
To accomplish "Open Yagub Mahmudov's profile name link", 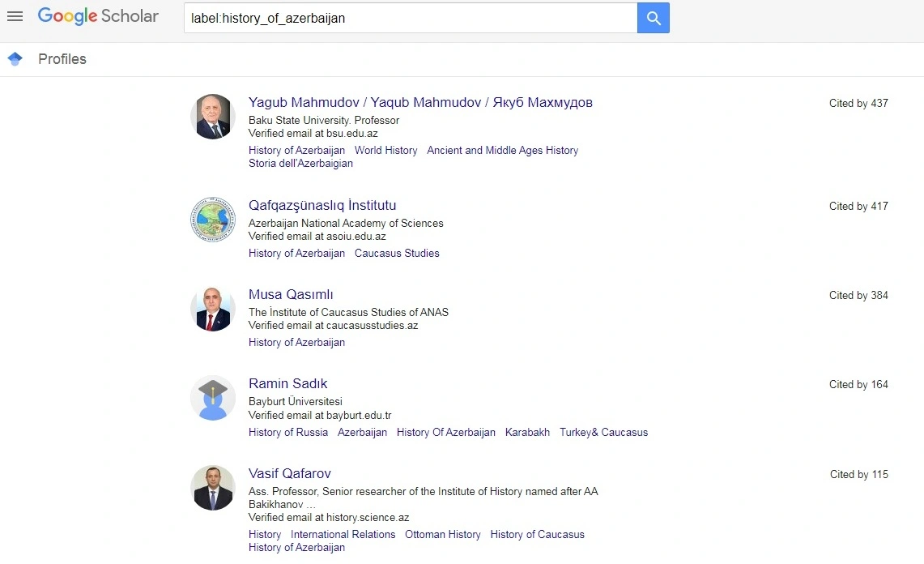I will [420, 103].
